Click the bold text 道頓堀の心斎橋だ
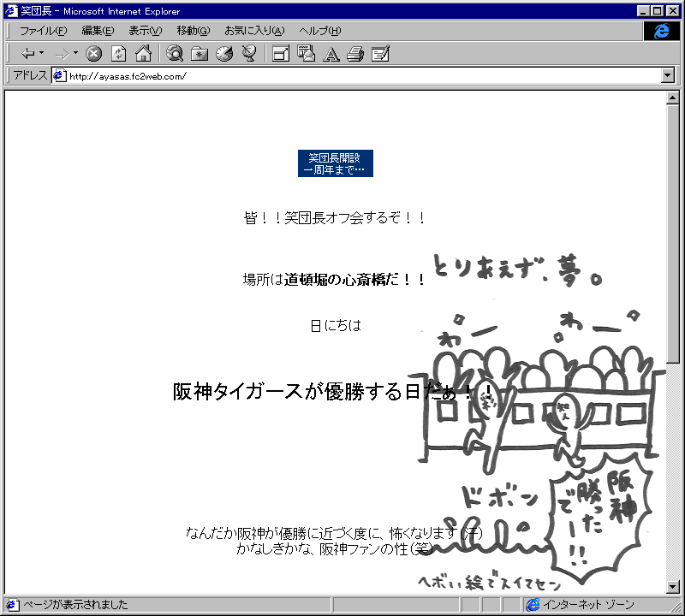The height and width of the screenshot is (616, 685). click(341, 280)
